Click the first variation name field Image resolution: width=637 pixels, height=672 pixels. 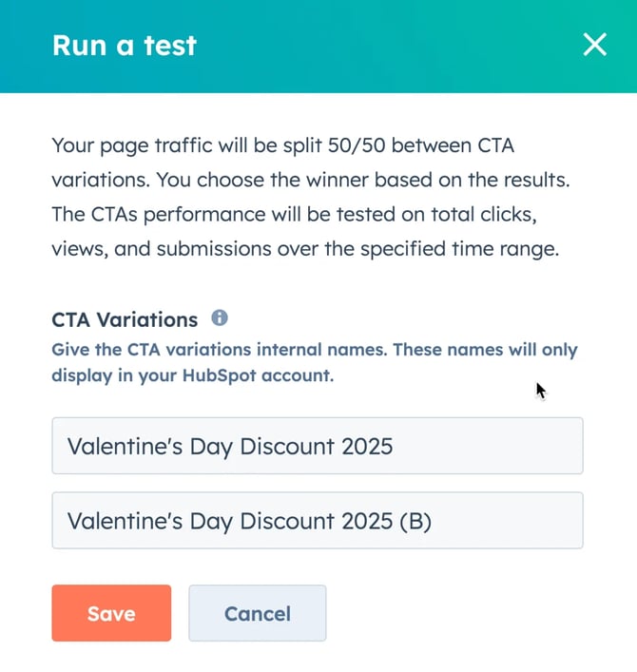click(x=318, y=446)
